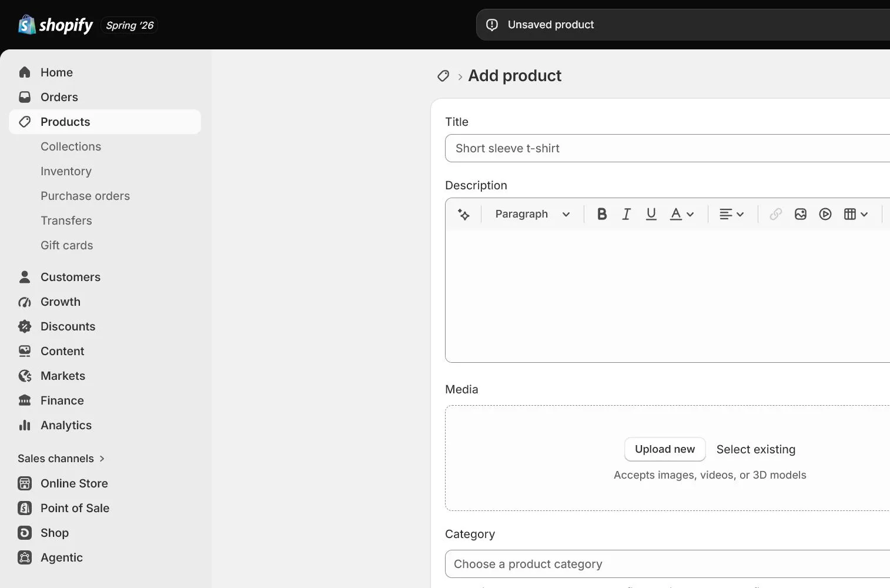The image size is (890, 588).
Task: Click the Unsaved product bar
Action: pos(683,25)
